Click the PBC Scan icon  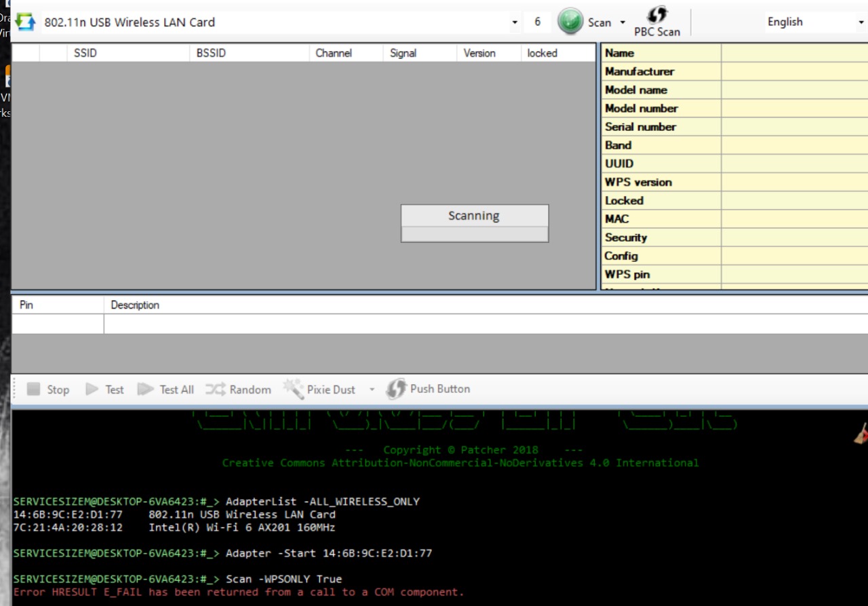coord(657,15)
